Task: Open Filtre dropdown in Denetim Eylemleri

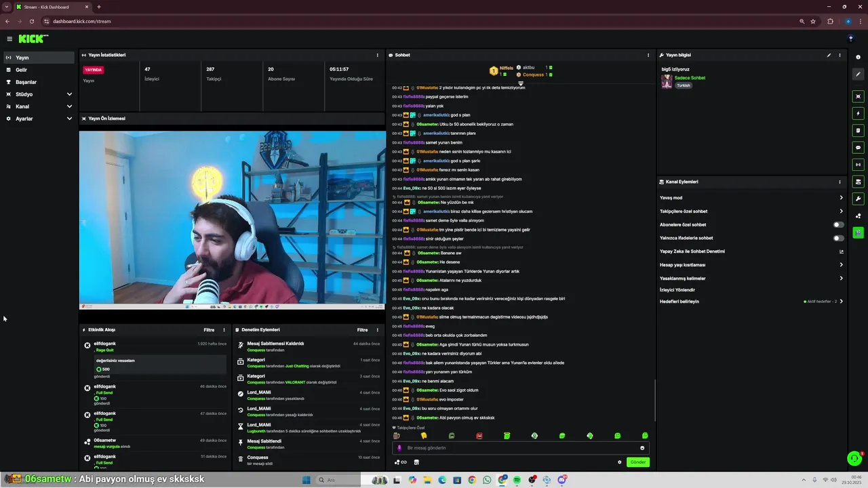Action: tap(363, 330)
